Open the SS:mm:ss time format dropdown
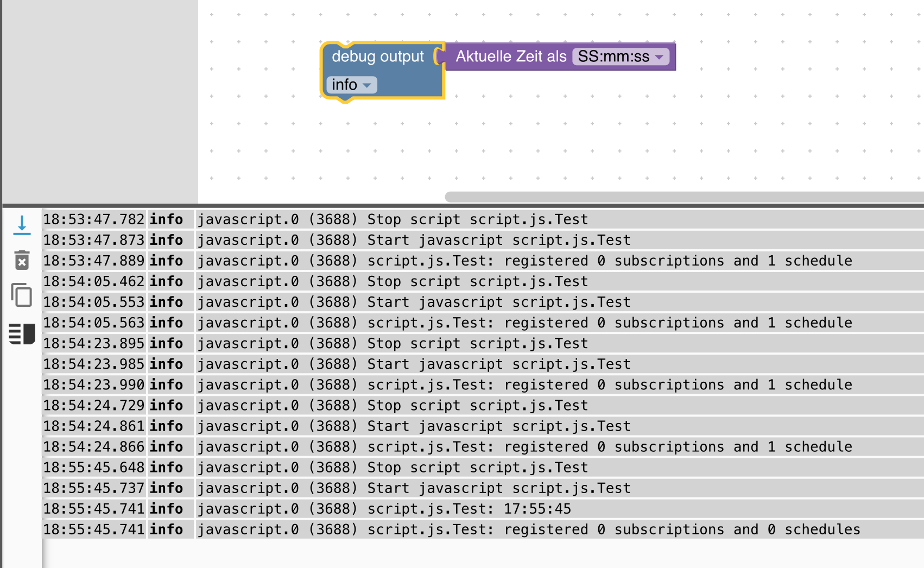 click(621, 56)
